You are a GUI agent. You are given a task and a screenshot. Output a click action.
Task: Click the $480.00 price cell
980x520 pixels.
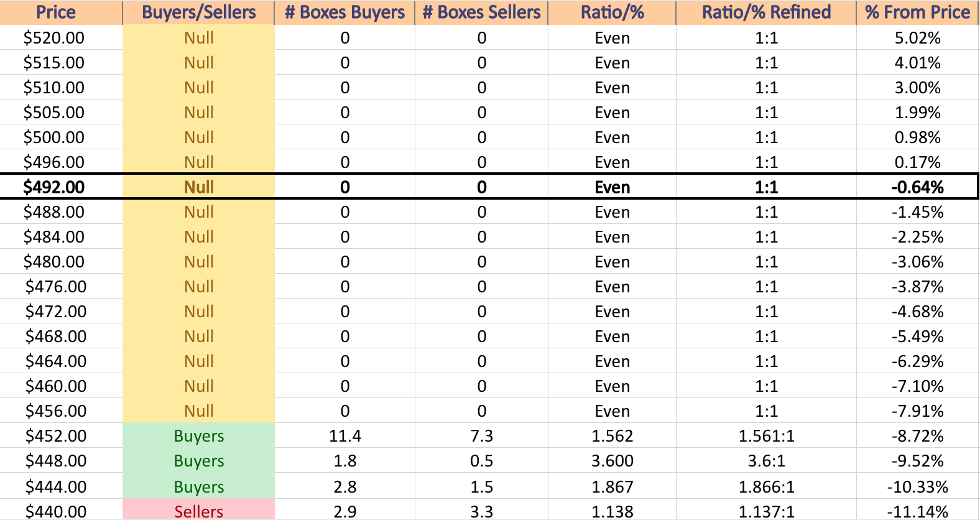(x=61, y=262)
